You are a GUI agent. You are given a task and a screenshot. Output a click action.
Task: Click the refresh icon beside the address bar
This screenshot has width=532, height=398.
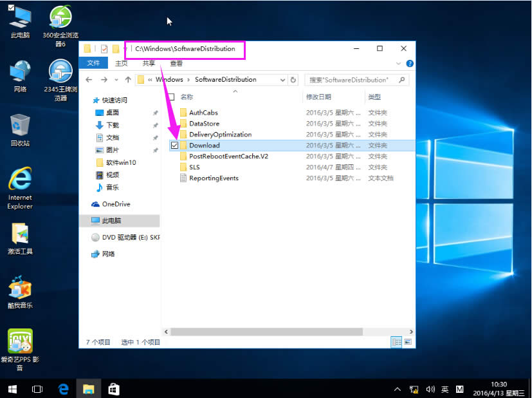(x=293, y=79)
